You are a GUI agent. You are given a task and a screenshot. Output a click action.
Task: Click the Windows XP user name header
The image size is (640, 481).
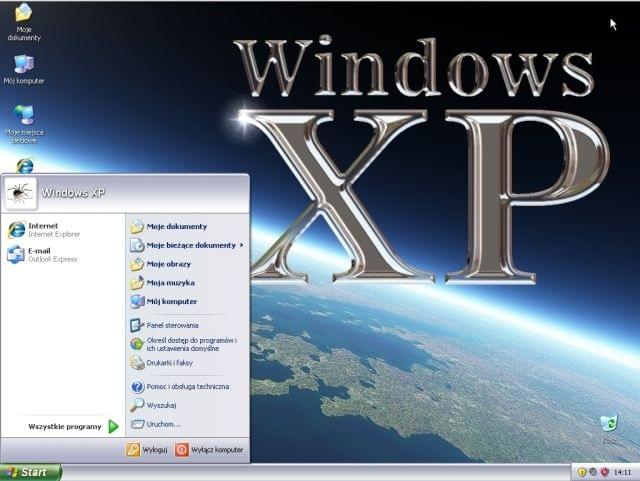coord(73,192)
